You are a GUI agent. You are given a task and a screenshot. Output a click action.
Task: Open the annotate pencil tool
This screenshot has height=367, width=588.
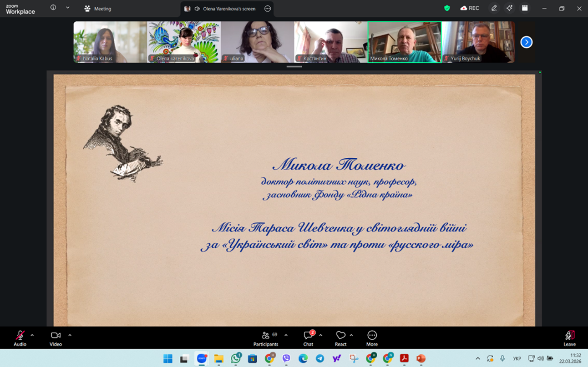tap(494, 8)
